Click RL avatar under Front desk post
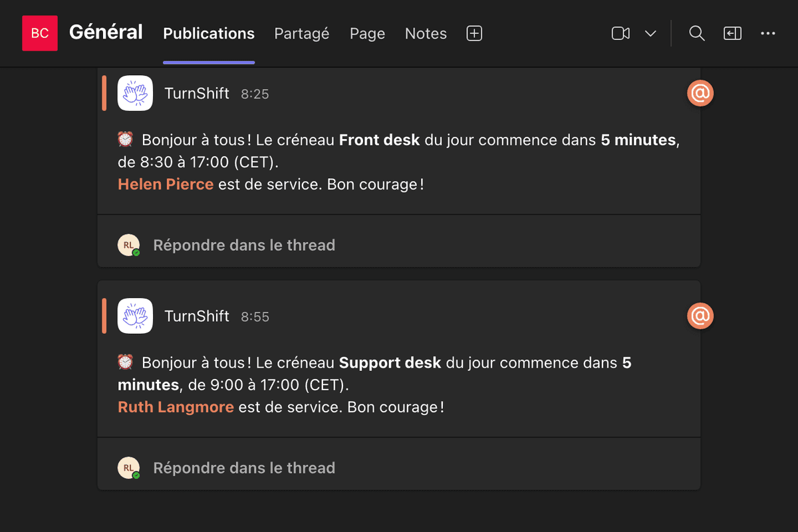Viewport: 798px width, 532px height. 129,245
